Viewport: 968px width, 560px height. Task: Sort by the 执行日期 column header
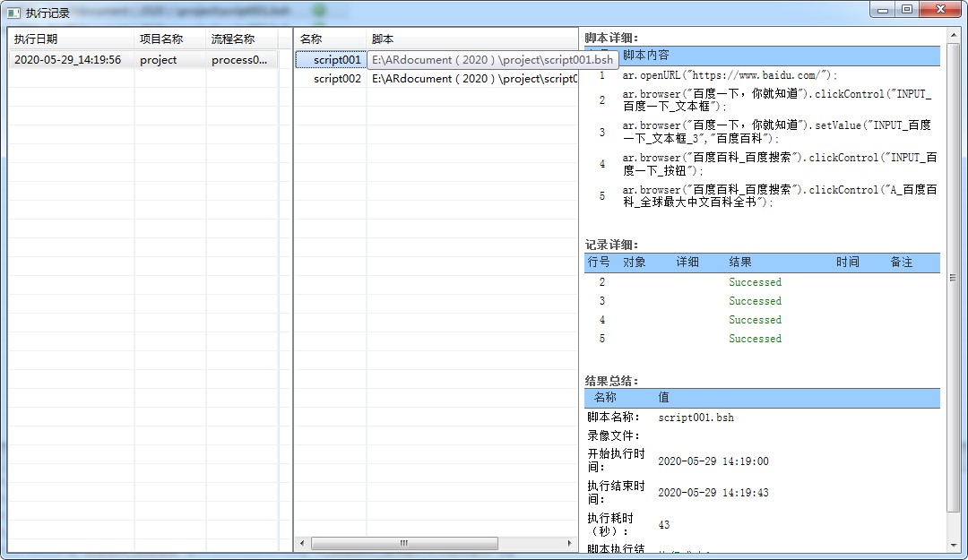pos(36,39)
